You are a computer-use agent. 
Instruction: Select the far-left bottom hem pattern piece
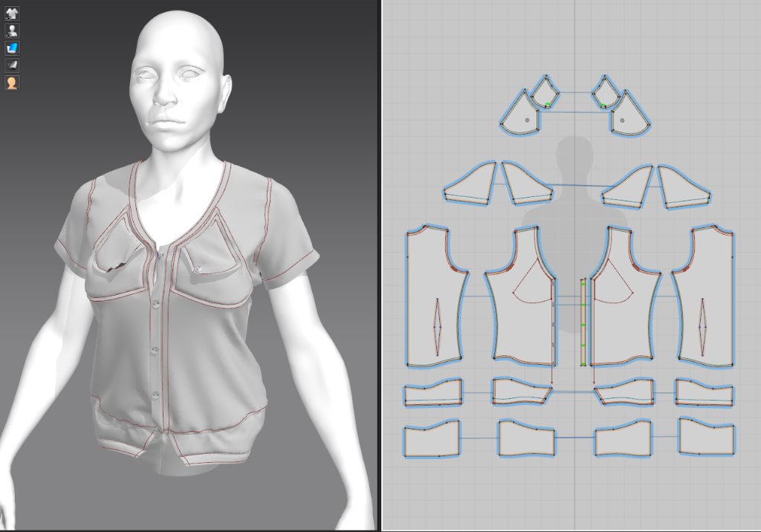(432, 439)
